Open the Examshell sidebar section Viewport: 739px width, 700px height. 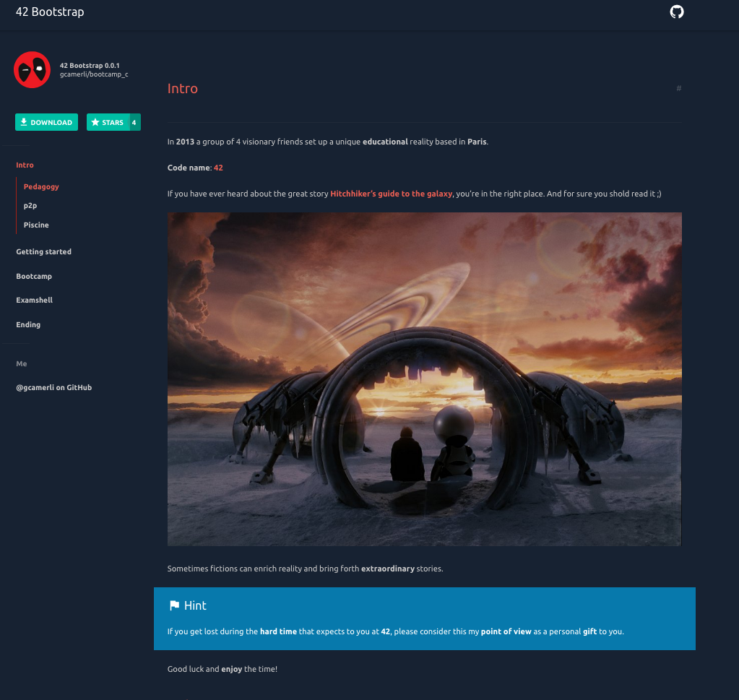coord(35,301)
